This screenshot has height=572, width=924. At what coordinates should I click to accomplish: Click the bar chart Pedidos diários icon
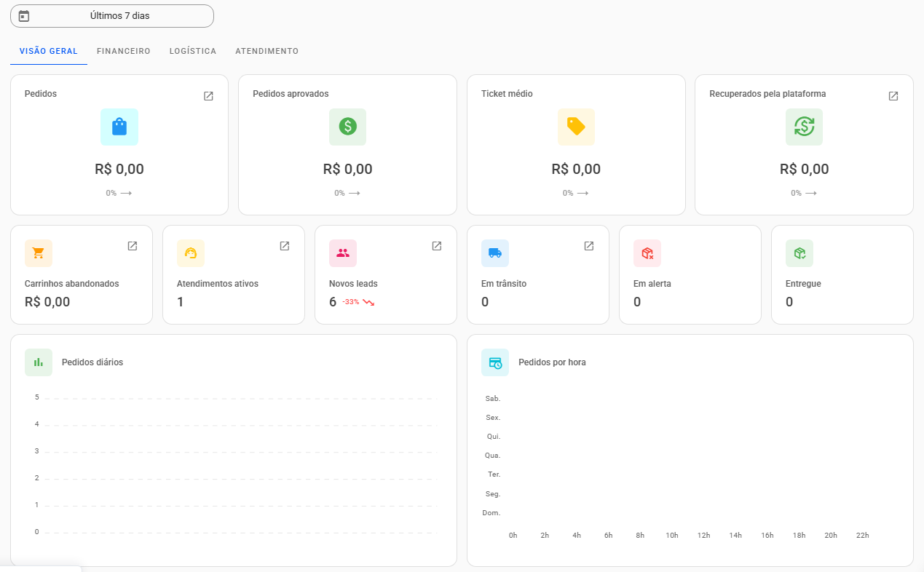[39, 362]
